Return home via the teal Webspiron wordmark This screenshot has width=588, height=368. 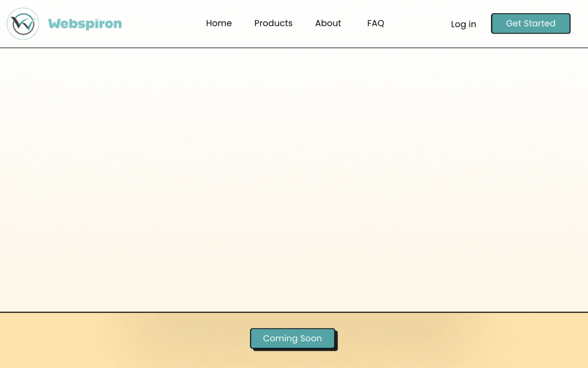[x=85, y=24]
